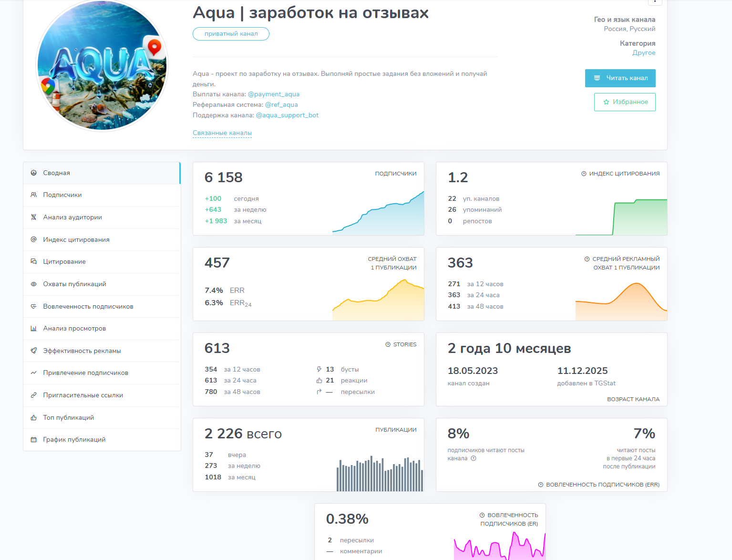The height and width of the screenshot is (560, 732).
Task: Click the Другое category link
Action: pyautogui.click(x=644, y=52)
